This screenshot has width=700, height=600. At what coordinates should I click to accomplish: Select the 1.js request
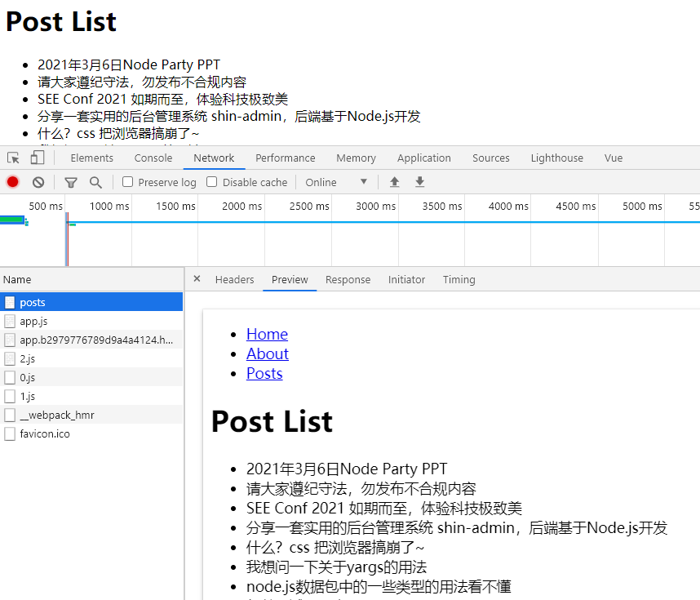(x=91, y=396)
